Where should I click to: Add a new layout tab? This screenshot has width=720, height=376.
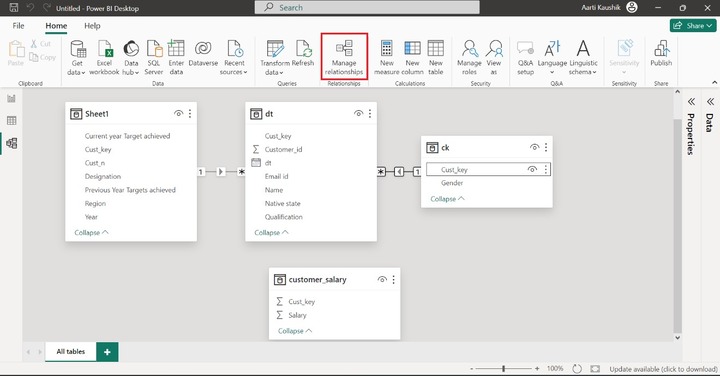[107, 352]
